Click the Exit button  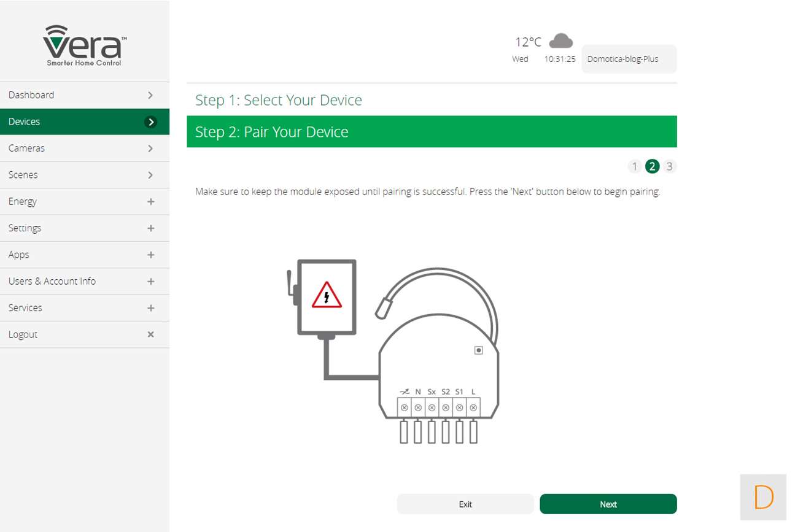click(x=465, y=504)
